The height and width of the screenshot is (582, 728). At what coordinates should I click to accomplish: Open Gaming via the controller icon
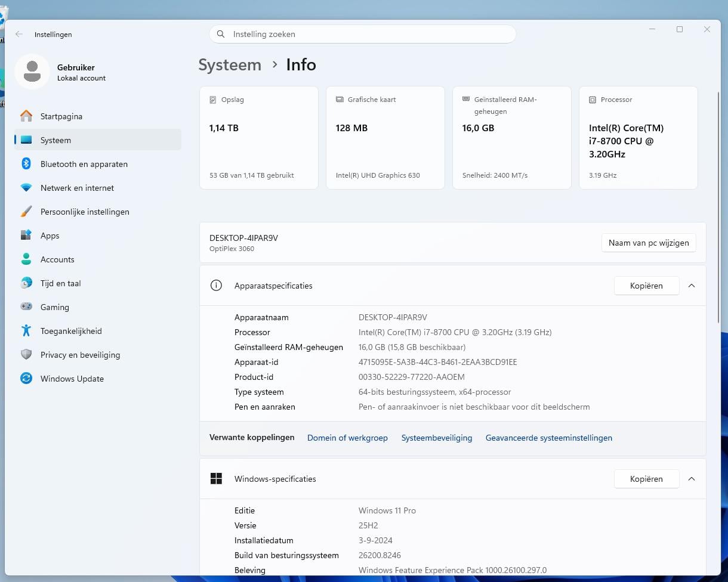tap(26, 307)
